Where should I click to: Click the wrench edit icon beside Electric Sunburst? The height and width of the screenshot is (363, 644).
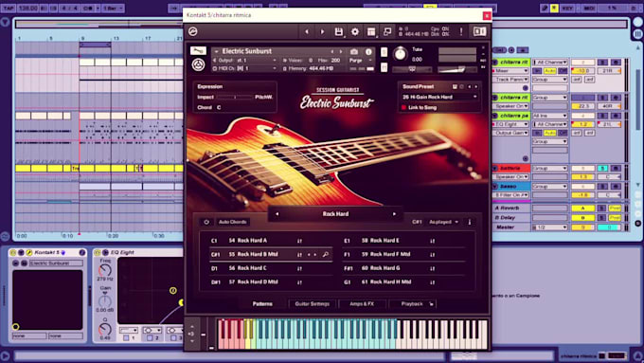click(x=198, y=51)
